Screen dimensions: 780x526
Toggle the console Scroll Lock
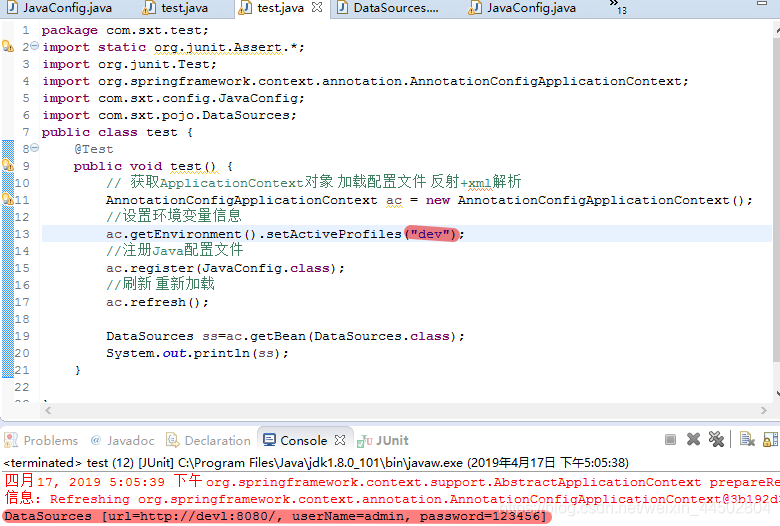(770, 439)
